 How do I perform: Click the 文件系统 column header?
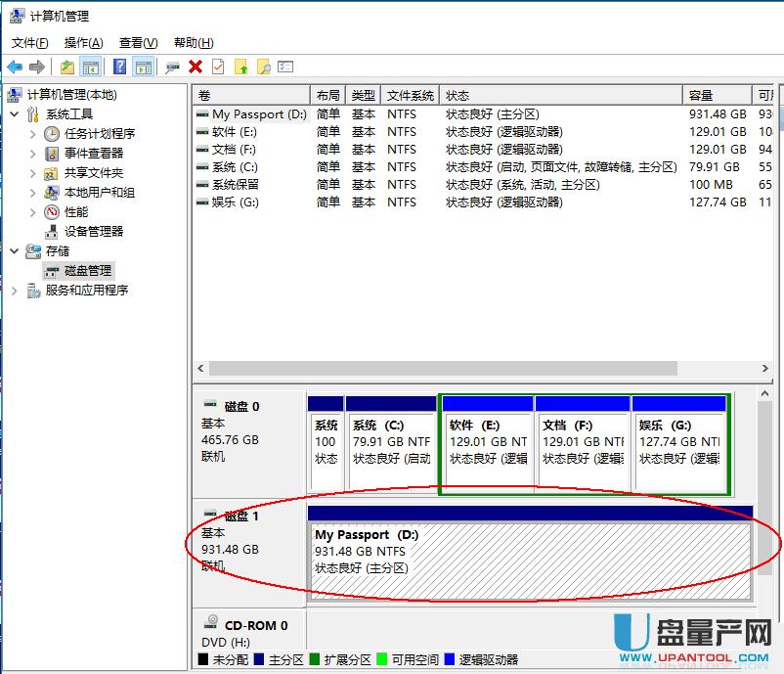click(x=410, y=95)
